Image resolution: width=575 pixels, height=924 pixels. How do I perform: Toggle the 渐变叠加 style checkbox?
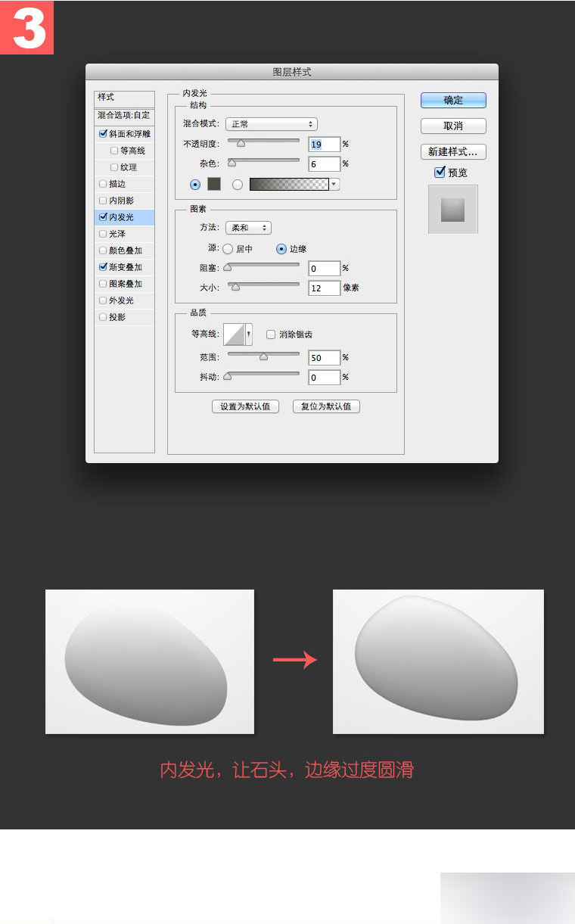[x=103, y=267]
